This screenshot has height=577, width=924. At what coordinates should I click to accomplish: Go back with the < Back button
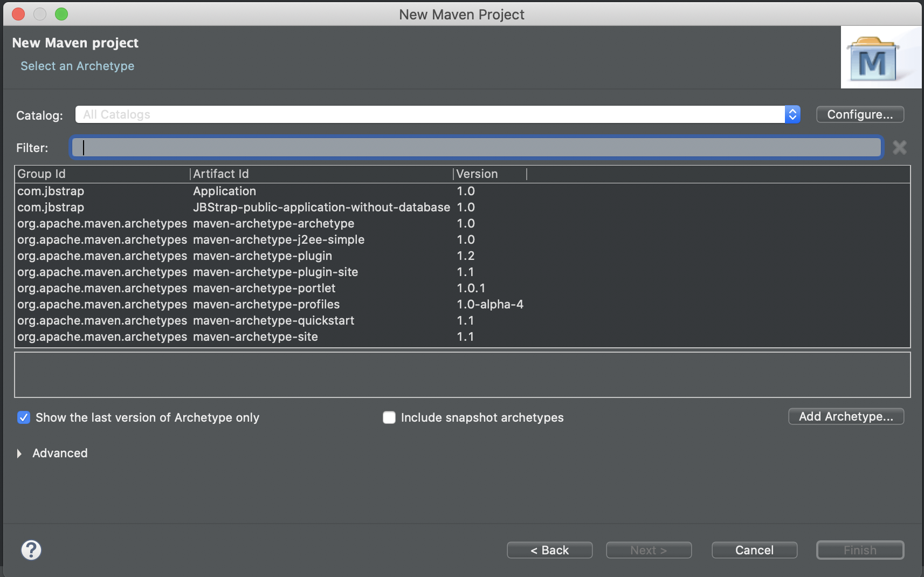(x=549, y=550)
